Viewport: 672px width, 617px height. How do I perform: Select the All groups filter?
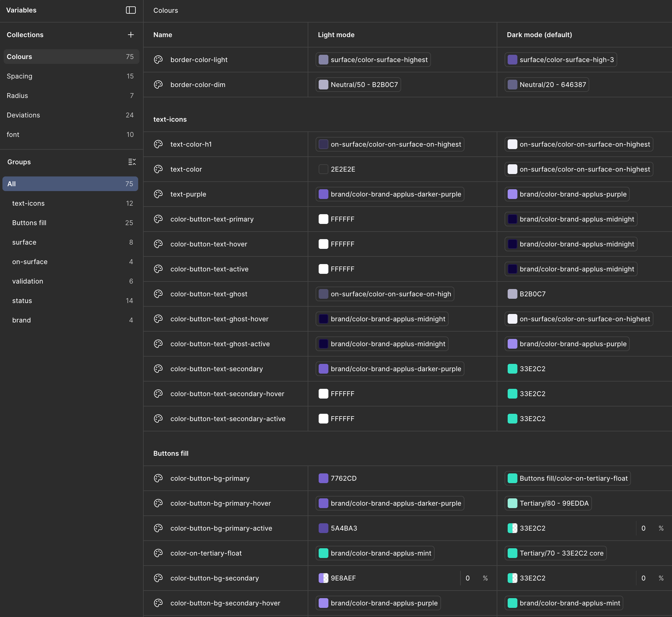point(70,184)
